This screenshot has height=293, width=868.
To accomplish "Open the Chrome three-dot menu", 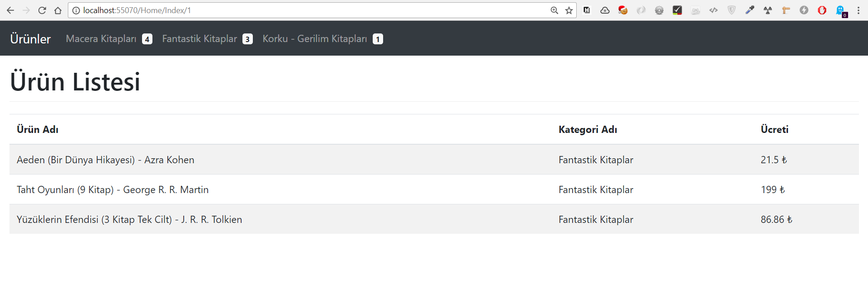I will (859, 10).
